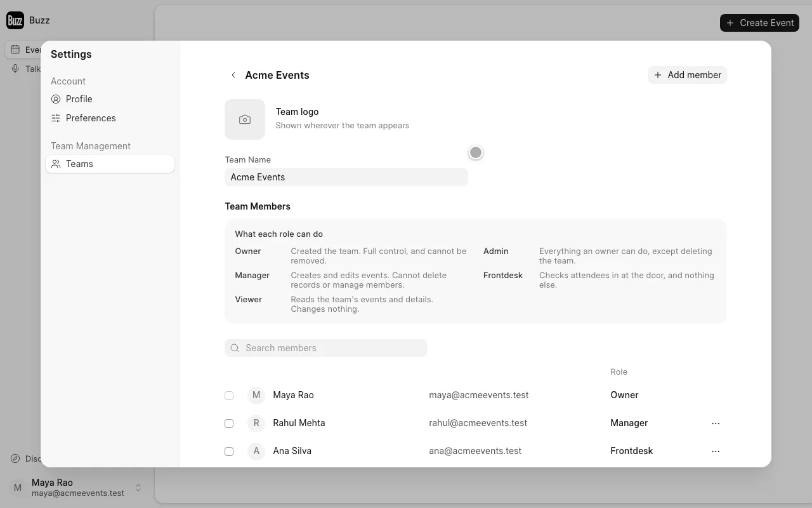Click the Team Members heading
Viewport: 812px width, 508px height.
(258, 206)
